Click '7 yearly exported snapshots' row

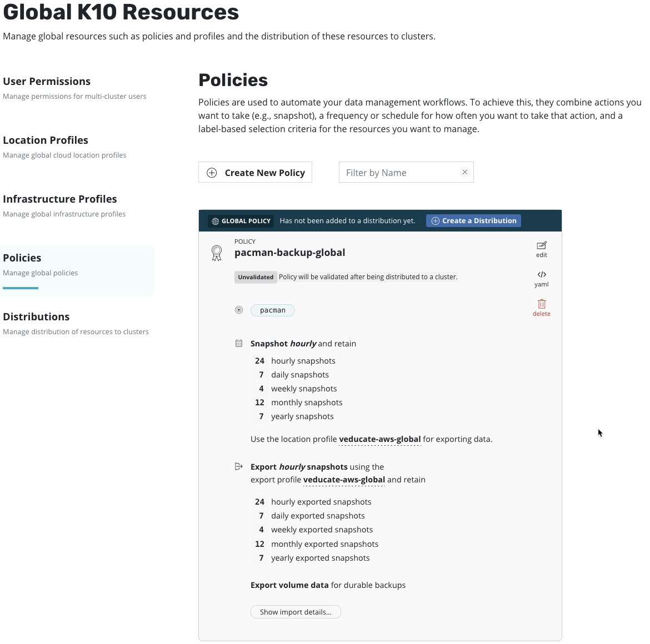click(x=312, y=558)
